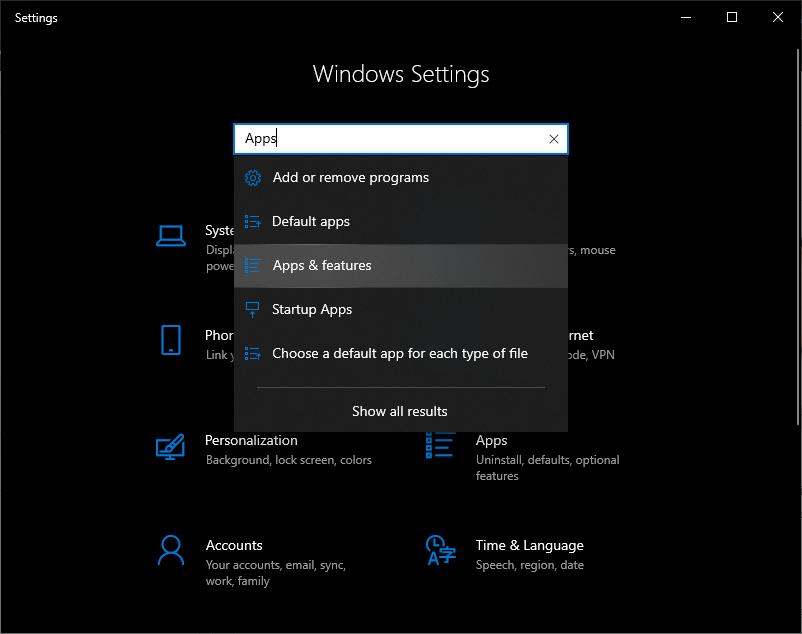The width and height of the screenshot is (802, 634).
Task: Minimize the Settings window
Action: pyautogui.click(x=686, y=17)
